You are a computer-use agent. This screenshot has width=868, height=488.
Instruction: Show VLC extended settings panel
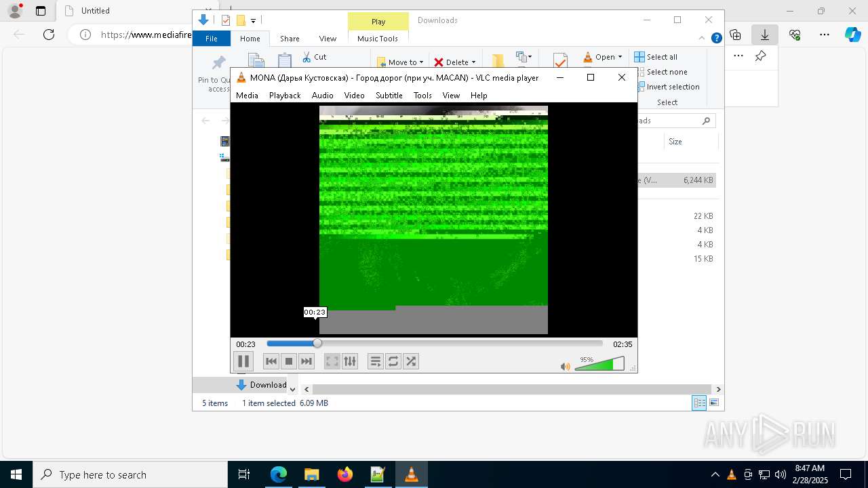click(349, 361)
